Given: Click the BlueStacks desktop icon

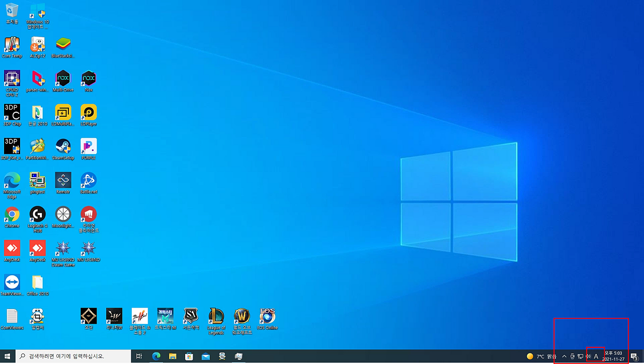Looking at the screenshot, I should pos(63,47).
